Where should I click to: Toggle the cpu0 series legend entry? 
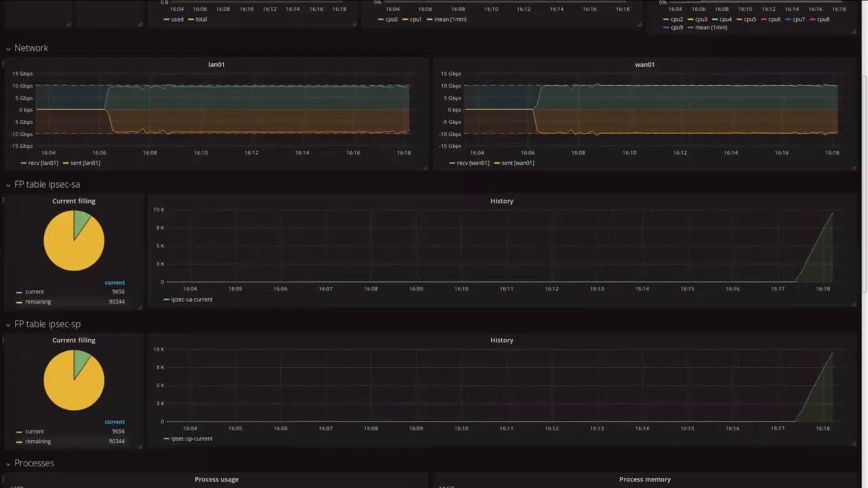[x=387, y=19]
